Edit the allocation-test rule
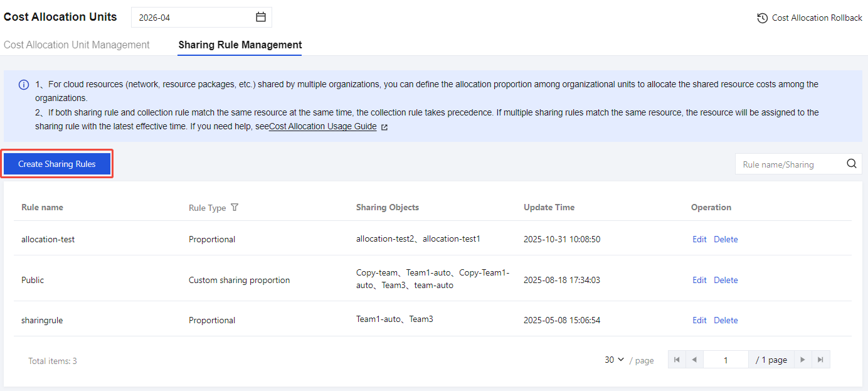This screenshot has width=868, height=391. click(699, 239)
